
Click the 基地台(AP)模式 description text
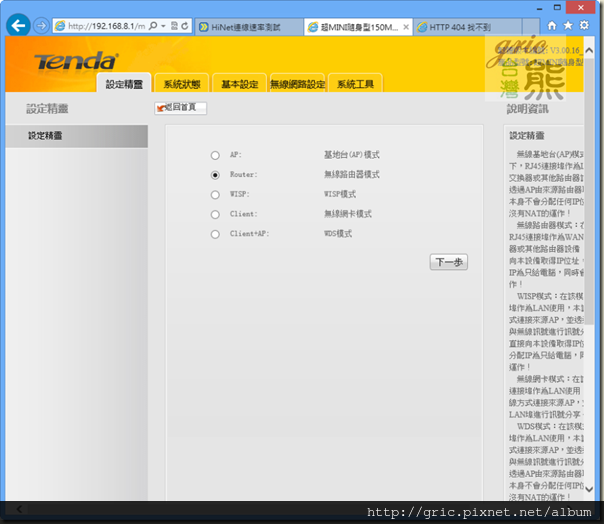click(x=351, y=155)
